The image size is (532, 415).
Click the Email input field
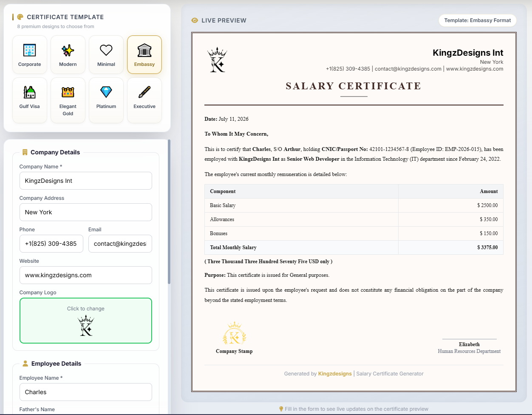click(x=120, y=244)
